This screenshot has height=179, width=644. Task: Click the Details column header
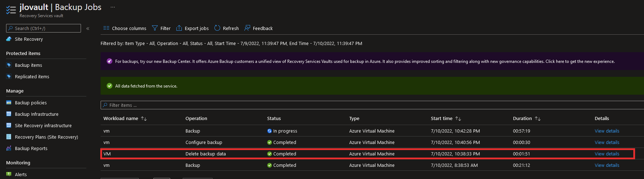click(602, 119)
